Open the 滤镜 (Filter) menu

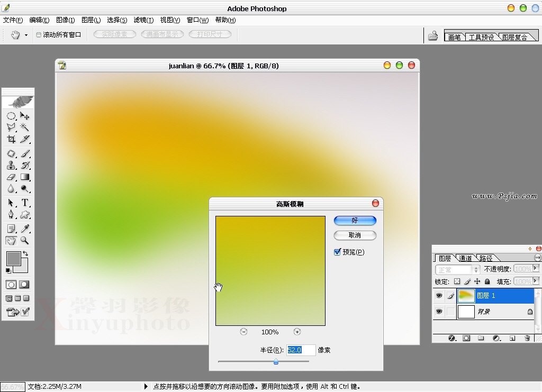(143, 20)
